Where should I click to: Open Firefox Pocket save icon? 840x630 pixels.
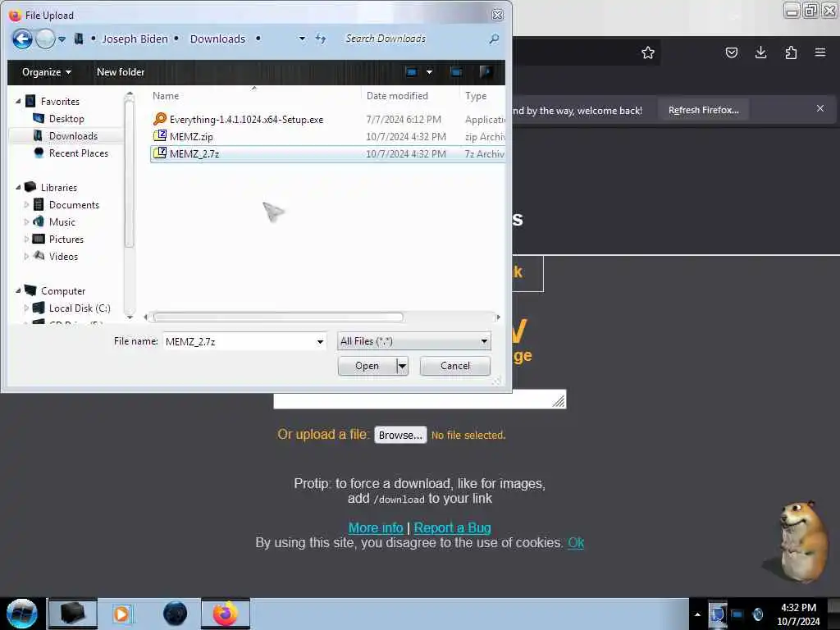coord(731,52)
